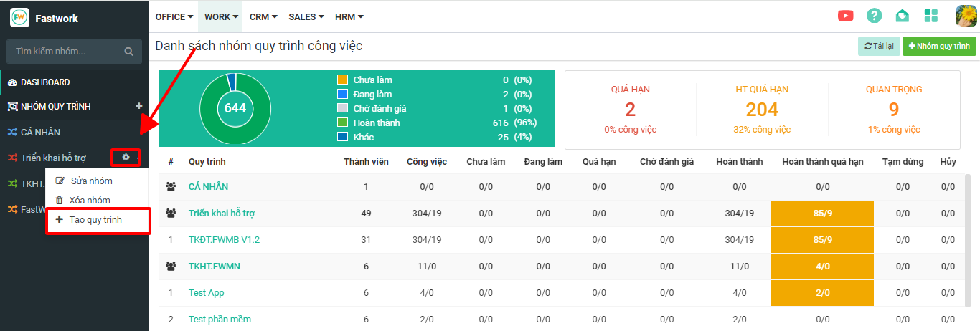
Task: Click the YouTube icon in top bar
Action: click(x=845, y=16)
